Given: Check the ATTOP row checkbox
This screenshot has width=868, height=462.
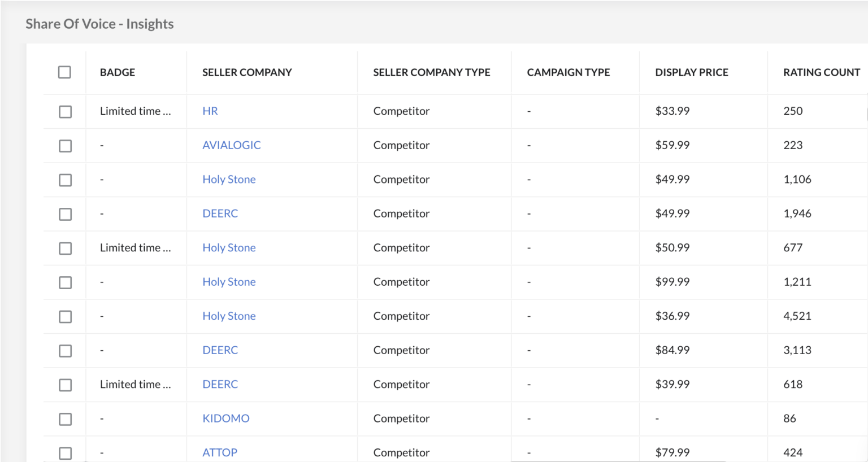Looking at the screenshot, I should point(64,452).
